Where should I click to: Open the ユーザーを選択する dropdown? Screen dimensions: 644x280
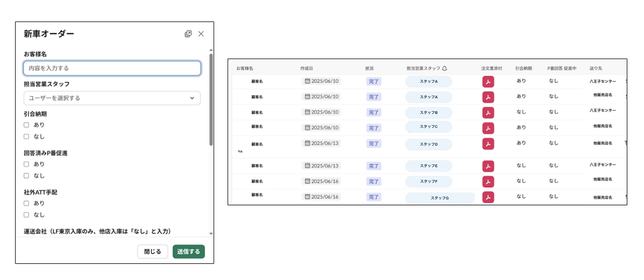(x=112, y=98)
